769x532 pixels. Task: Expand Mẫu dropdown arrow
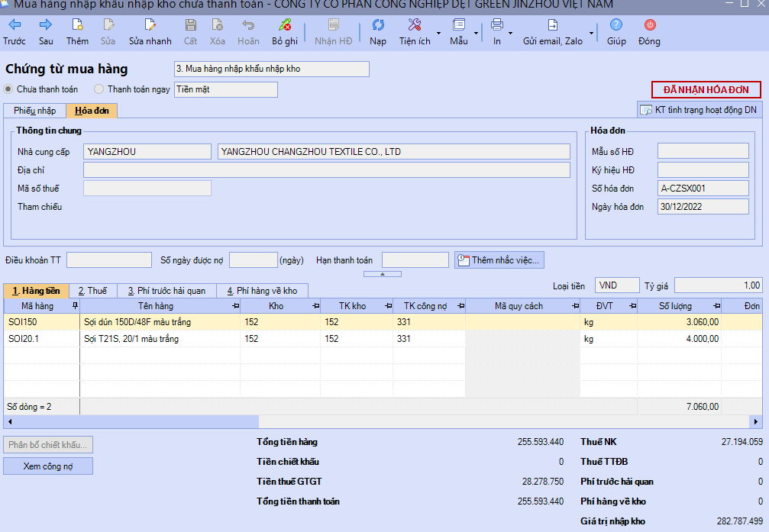(476, 34)
